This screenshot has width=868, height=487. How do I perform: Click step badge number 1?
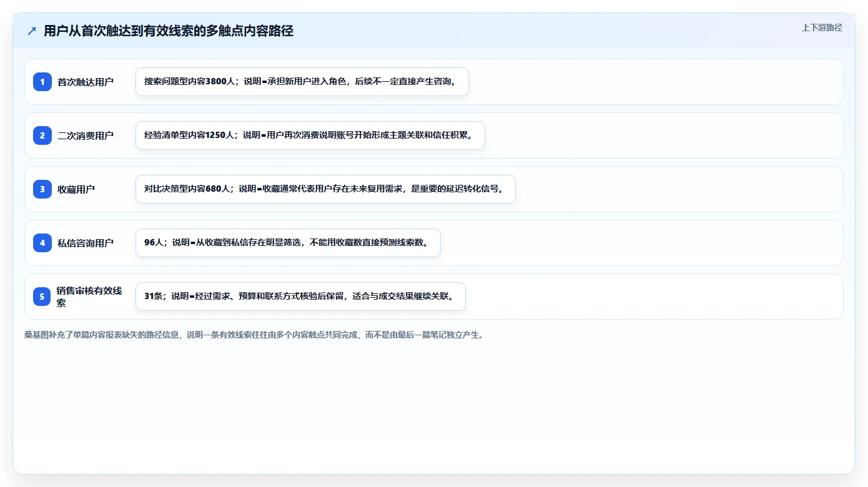point(42,82)
